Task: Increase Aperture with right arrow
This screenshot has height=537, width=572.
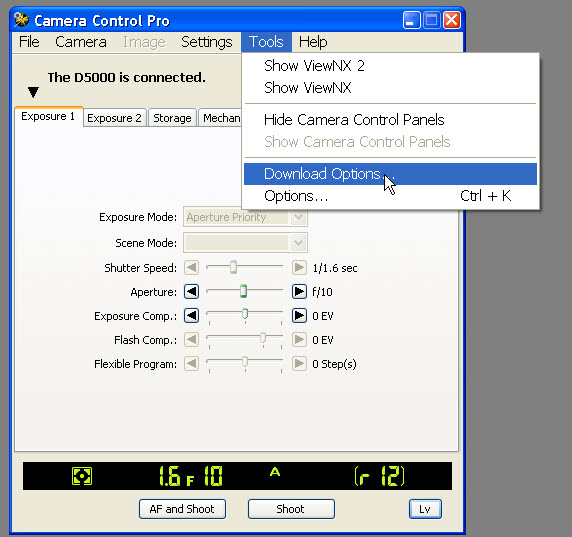Action: pos(299,291)
